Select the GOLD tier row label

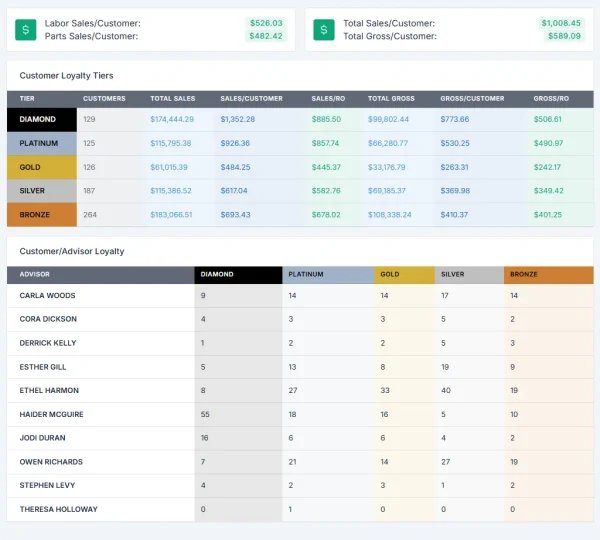coord(41,167)
